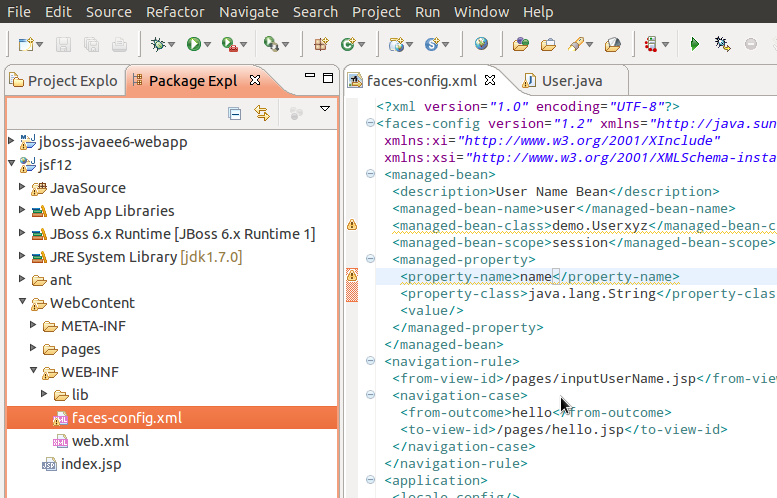Click the red error marker in overview ruler

click(x=352, y=288)
